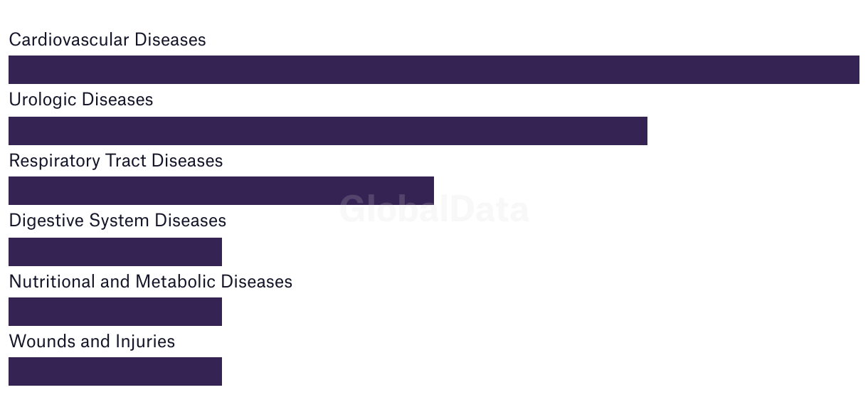Select the Nutritional and Metabolic Diseases label

pos(151,282)
